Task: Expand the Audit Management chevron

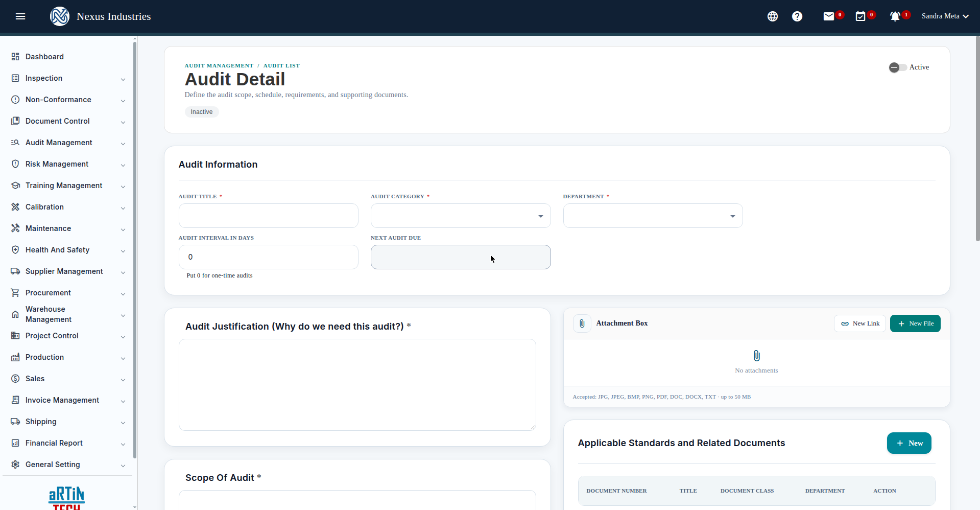Action: point(123,144)
